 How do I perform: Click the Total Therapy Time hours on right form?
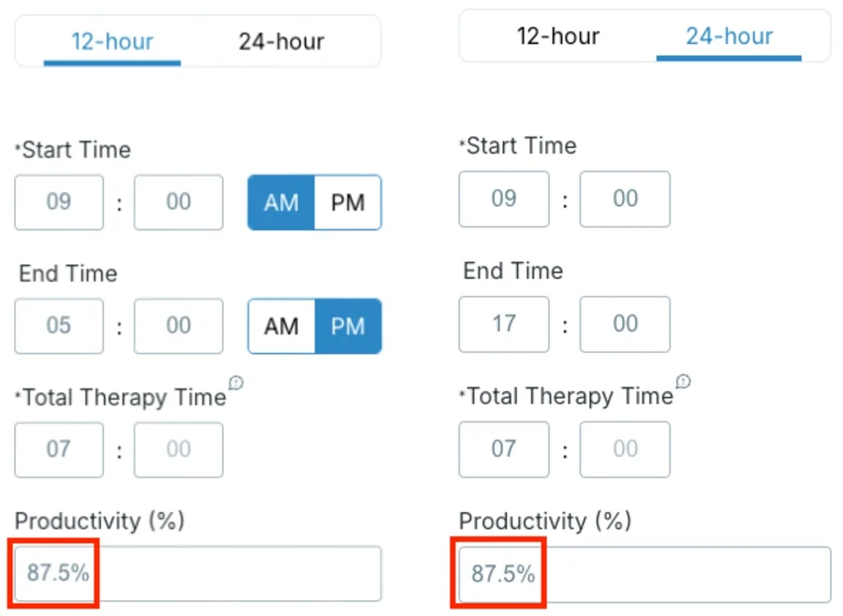(504, 449)
